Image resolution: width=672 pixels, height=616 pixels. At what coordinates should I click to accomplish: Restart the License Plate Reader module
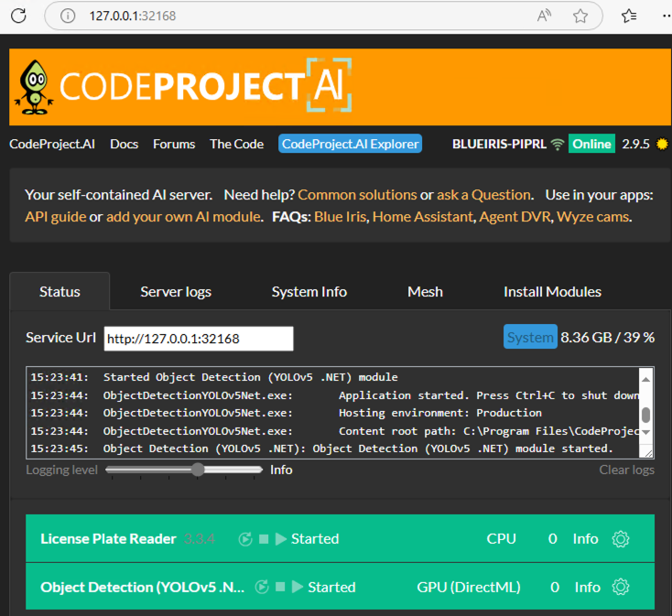click(x=245, y=539)
